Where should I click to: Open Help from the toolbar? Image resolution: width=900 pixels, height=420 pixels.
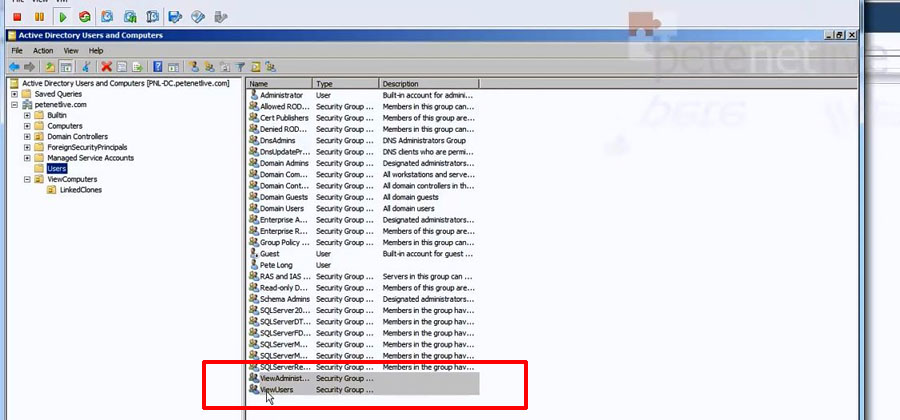158,67
